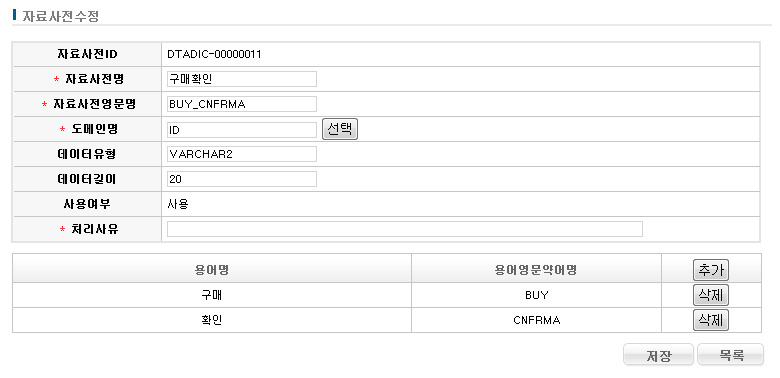Delete the 확인 term row

[x=711, y=320]
